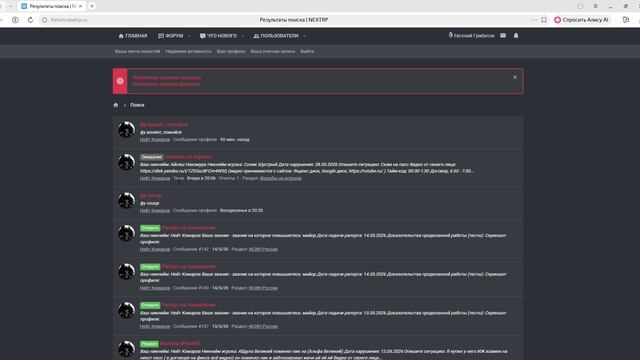Viewport: 640px width, 360px height.
Task: Click the browser bookmark icon
Action: (x=544, y=20)
